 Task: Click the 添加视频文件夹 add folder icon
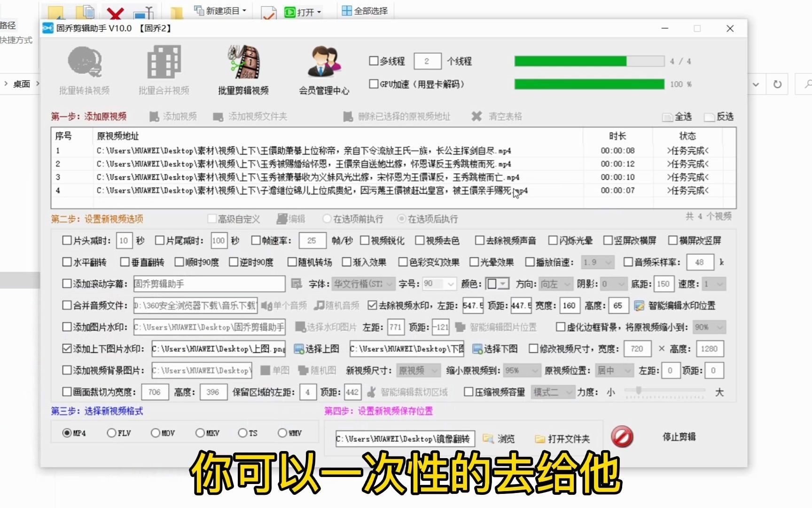click(218, 116)
